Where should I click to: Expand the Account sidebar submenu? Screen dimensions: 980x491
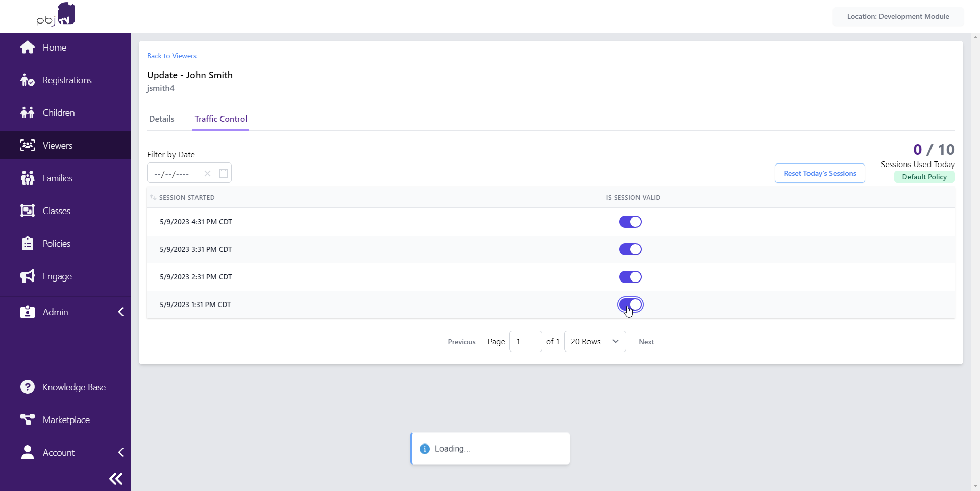coord(121,453)
